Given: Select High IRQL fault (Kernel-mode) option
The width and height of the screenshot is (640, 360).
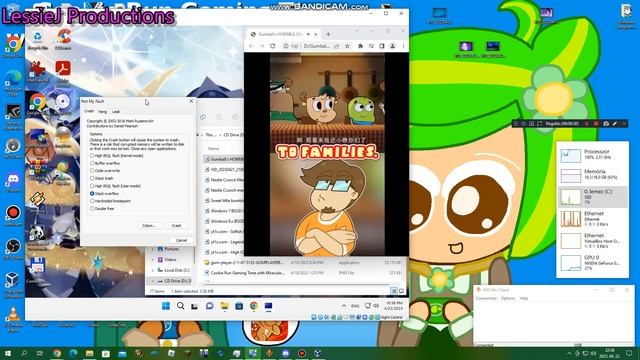Looking at the screenshot, I should pos(117,156).
